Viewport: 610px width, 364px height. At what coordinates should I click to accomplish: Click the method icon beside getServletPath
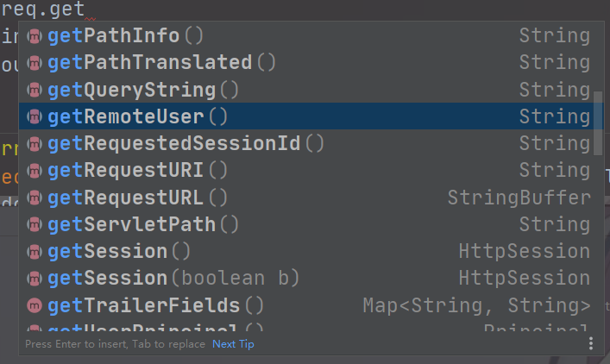coord(35,225)
